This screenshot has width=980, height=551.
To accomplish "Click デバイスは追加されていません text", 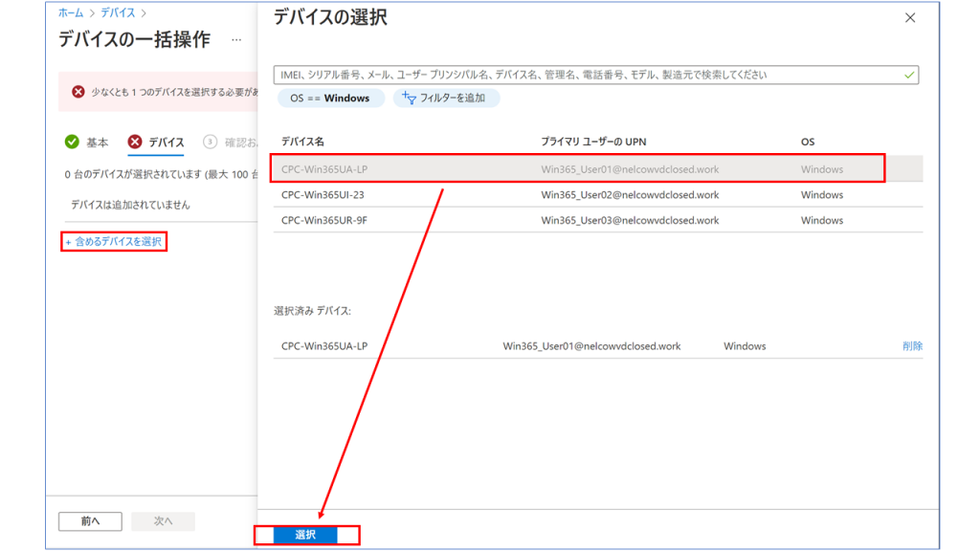I will (130, 205).
